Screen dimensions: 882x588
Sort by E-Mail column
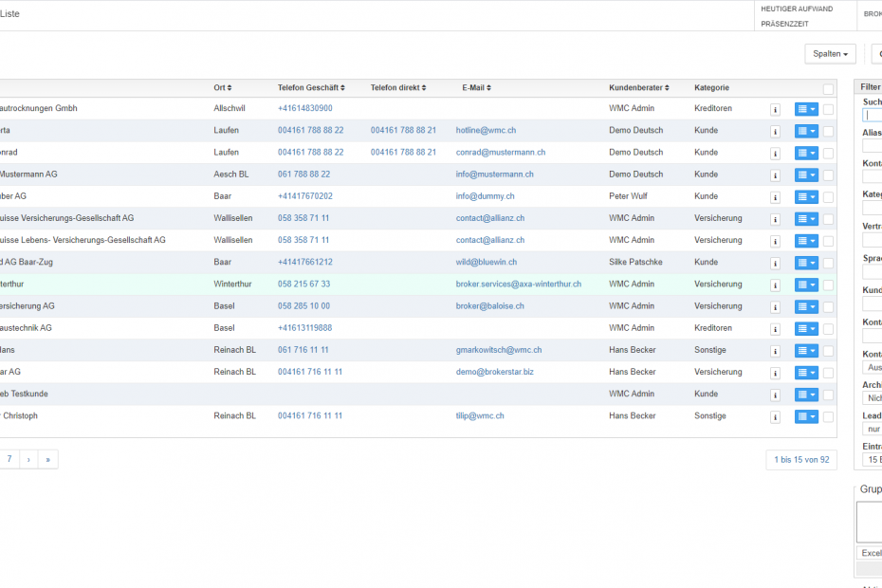click(476, 88)
